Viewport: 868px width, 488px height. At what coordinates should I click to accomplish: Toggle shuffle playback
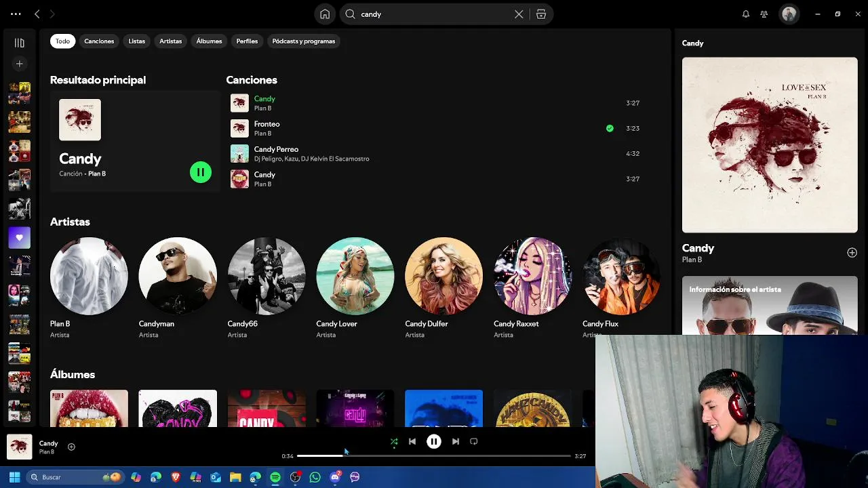tap(394, 442)
